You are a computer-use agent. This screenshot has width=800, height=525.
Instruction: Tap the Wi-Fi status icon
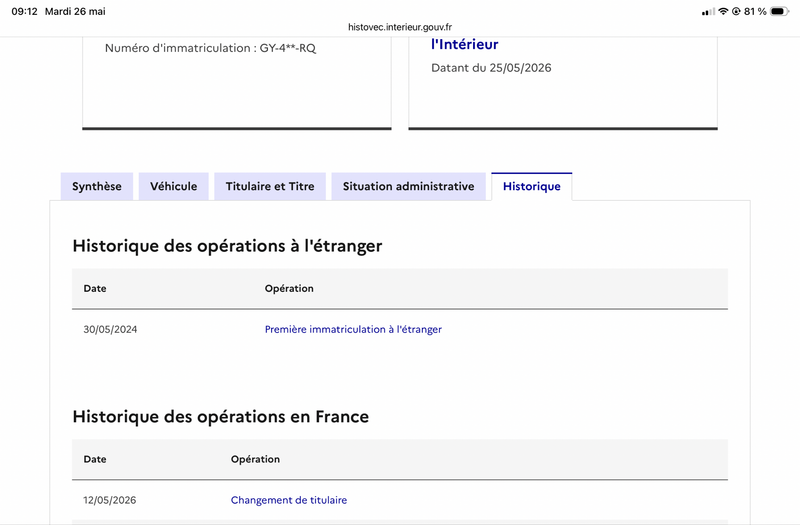click(723, 11)
